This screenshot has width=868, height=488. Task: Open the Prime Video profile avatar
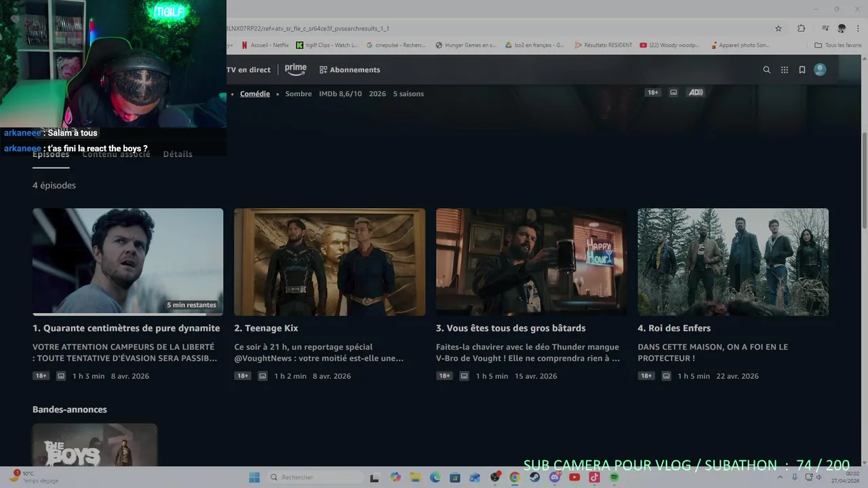pos(820,70)
